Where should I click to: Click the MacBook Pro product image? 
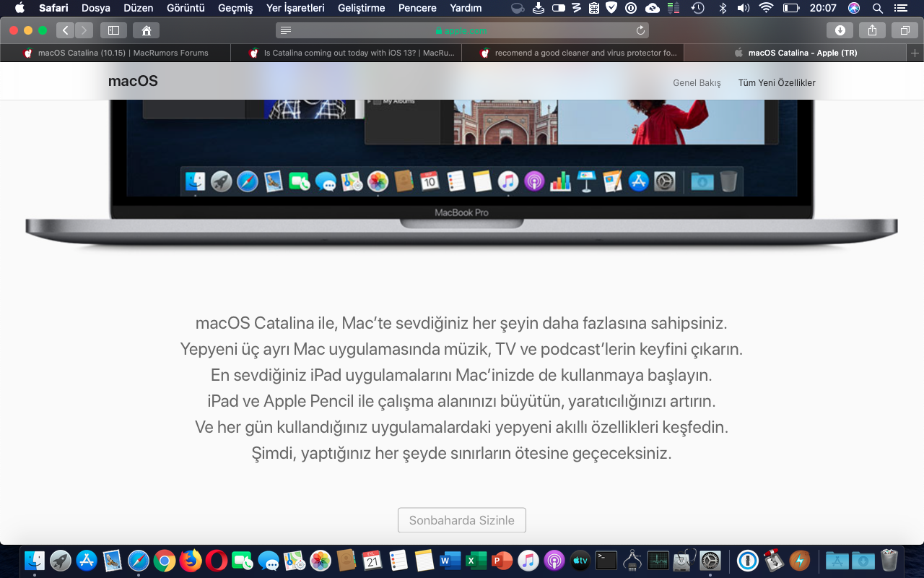tap(462, 173)
